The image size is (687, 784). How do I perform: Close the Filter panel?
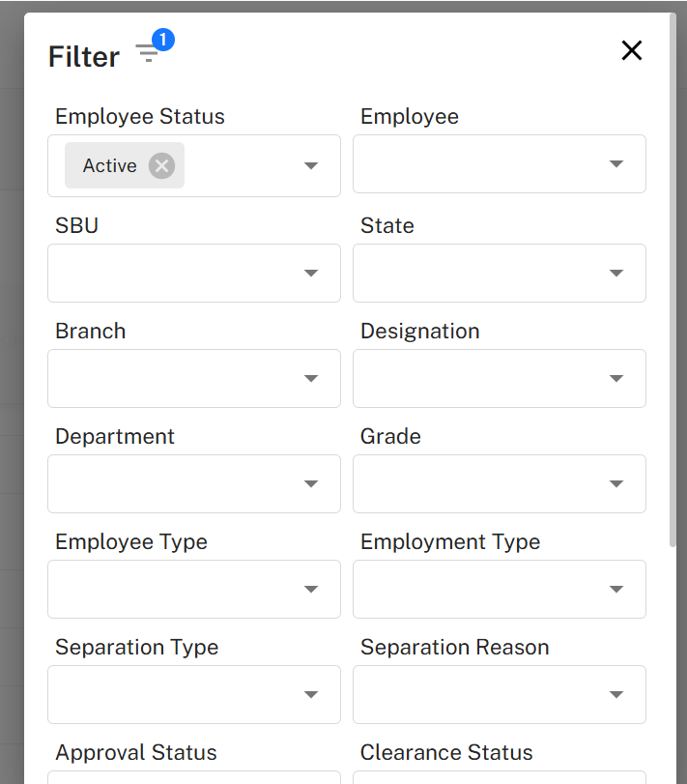[x=632, y=51]
